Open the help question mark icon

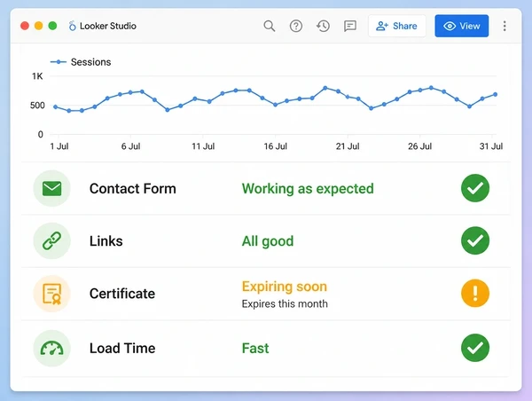pos(296,26)
